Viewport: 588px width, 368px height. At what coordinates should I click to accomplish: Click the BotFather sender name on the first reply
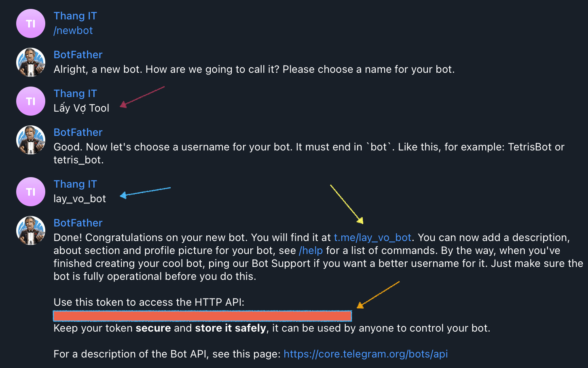pyautogui.click(x=78, y=54)
